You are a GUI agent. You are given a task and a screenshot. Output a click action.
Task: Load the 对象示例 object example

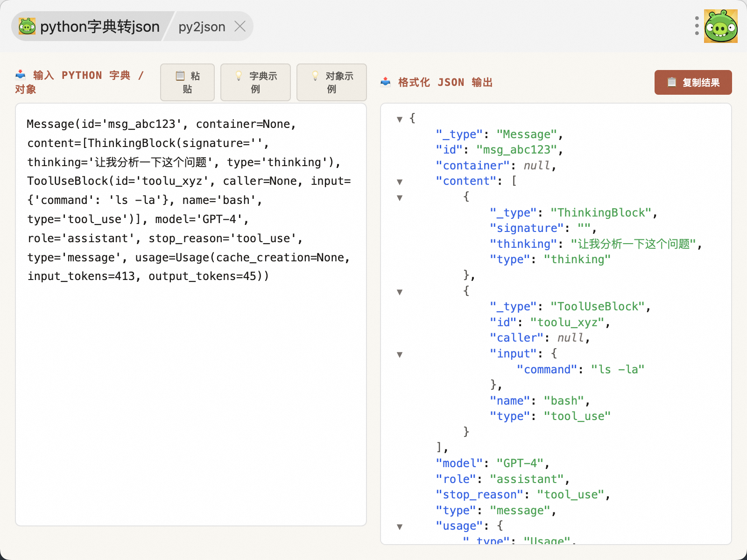(331, 82)
